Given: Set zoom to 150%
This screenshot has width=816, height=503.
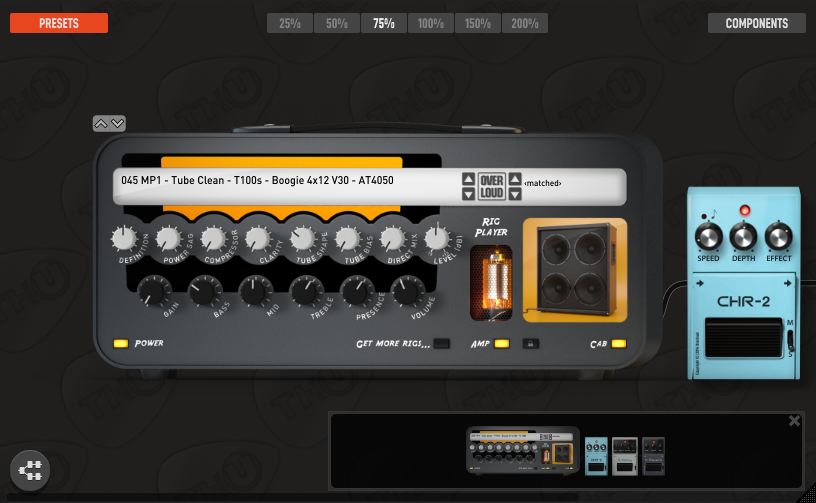Looking at the screenshot, I should (x=478, y=23).
